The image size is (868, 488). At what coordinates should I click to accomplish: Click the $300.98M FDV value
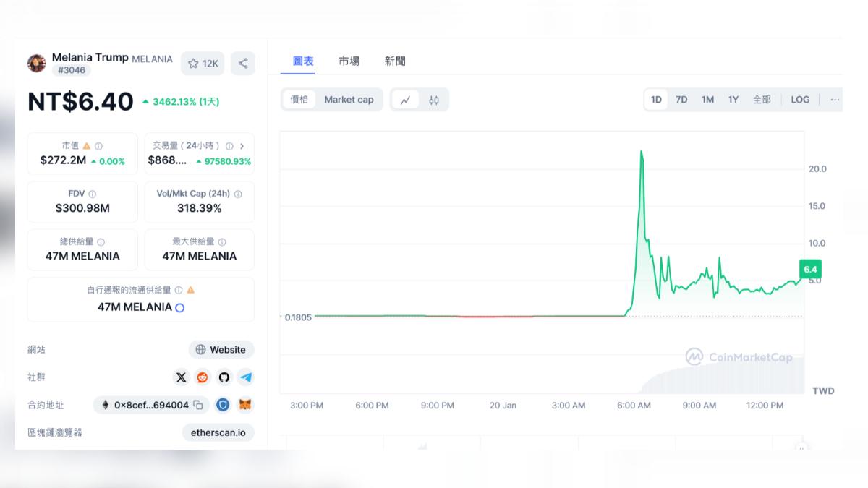pos(82,208)
